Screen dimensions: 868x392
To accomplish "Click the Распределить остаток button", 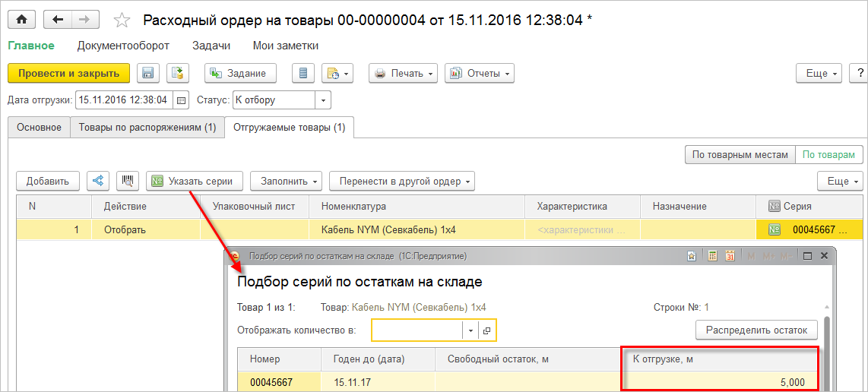I will click(756, 330).
